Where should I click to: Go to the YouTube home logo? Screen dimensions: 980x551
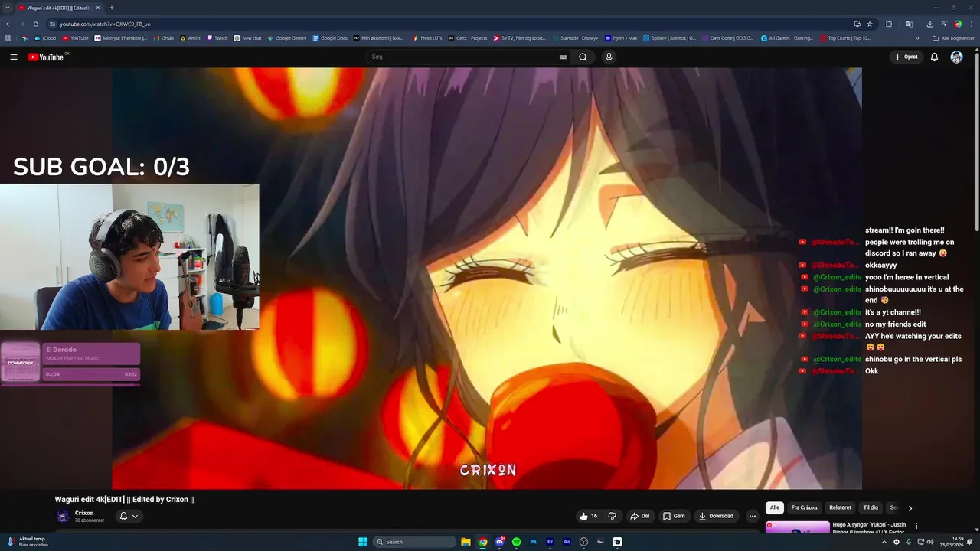[x=46, y=57]
